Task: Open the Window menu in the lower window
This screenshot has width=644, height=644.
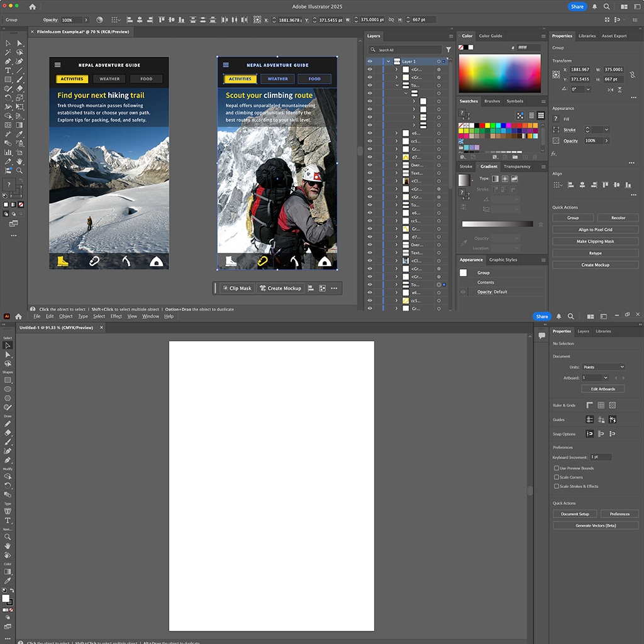Action: click(150, 316)
